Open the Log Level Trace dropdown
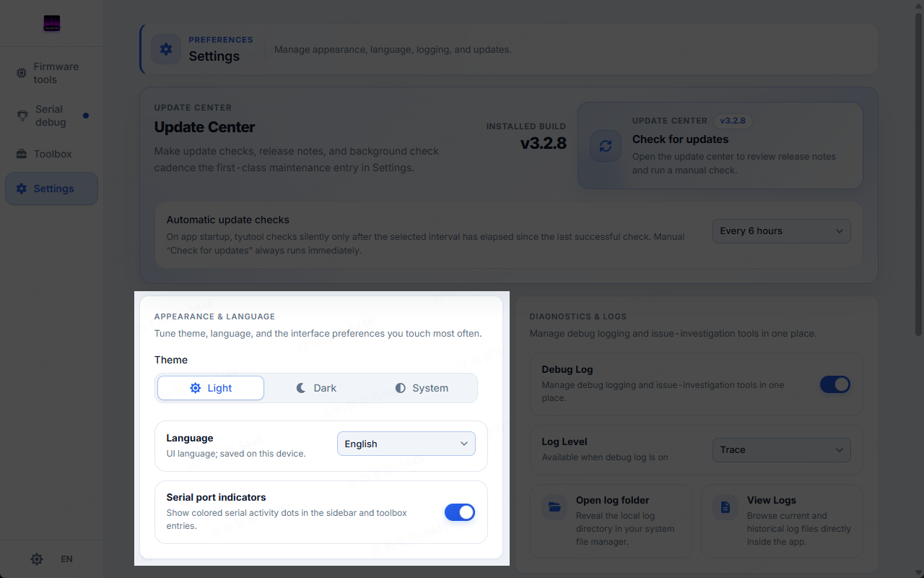Image resolution: width=924 pixels, height=578 pixels. (x=782, y=450)
